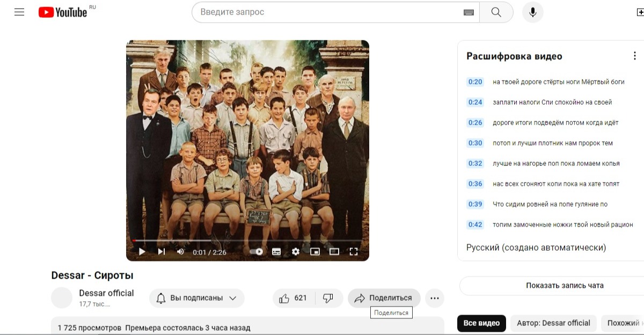This screenshot has width=644, height=335.
Task: Expand the description with 1 725 просмотров
Action: pos(247,326)
